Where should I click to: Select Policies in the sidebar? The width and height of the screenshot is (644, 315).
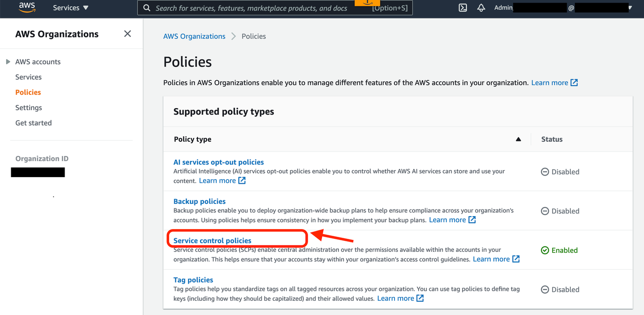point(28,92)
